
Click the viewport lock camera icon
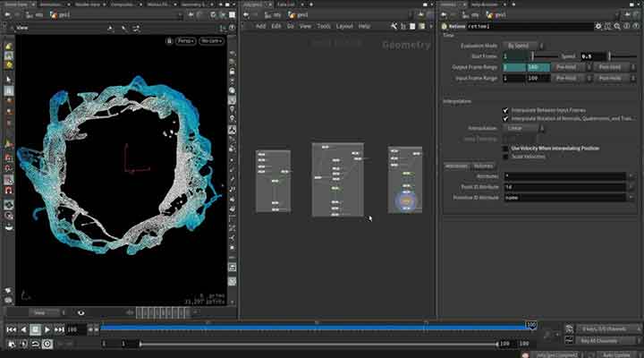coord(169,41)
